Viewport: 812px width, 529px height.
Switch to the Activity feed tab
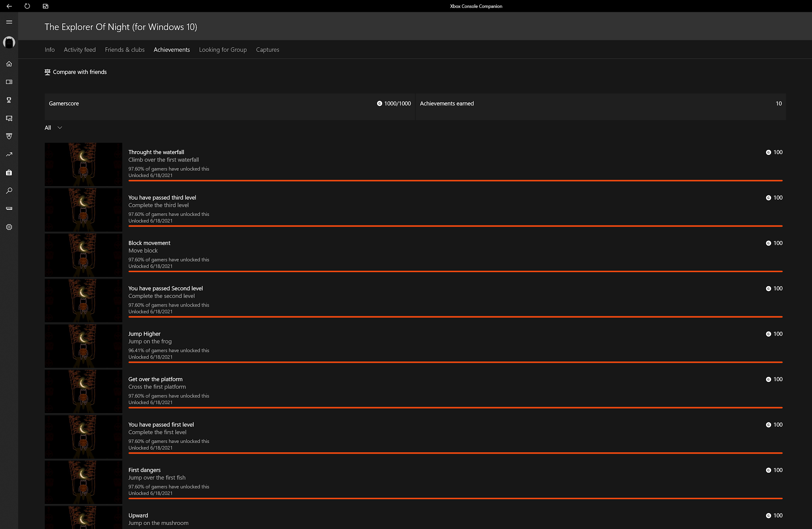pos(80,50)
